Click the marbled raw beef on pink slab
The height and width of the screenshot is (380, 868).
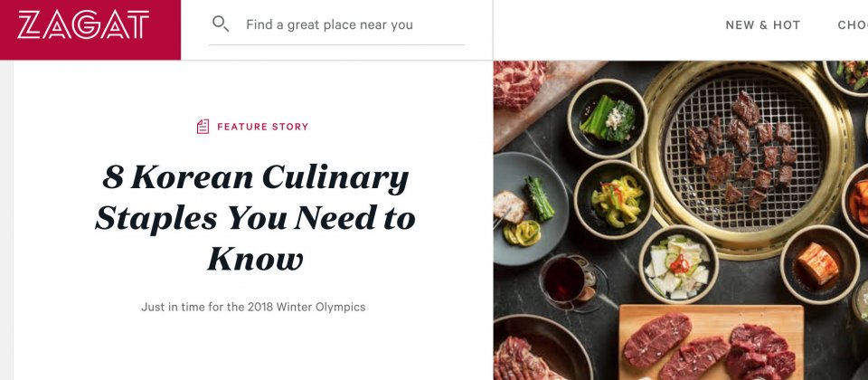[521, 88]
